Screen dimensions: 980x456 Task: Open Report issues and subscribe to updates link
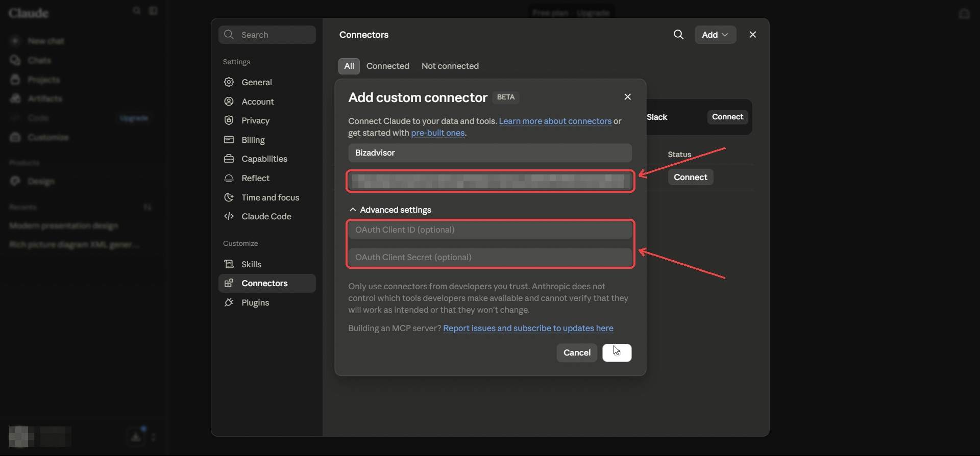[528, 328]
